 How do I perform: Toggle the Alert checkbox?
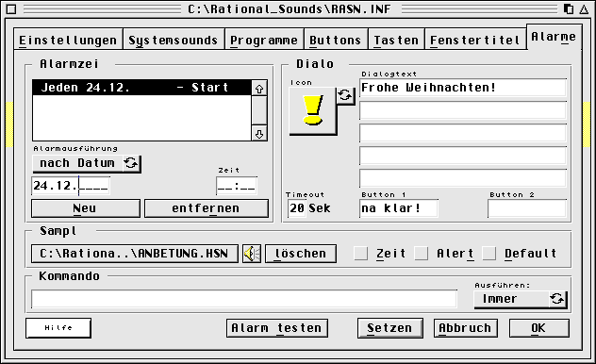pyautogui.click(x=422, y=254)
